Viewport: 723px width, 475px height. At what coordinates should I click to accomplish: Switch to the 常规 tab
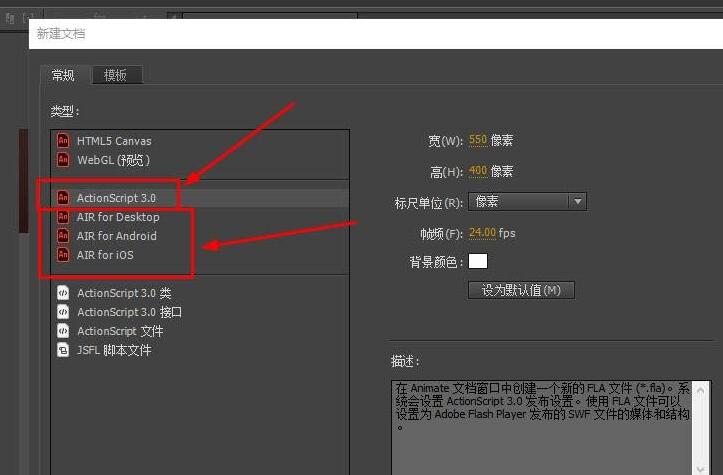click(64, 75)
